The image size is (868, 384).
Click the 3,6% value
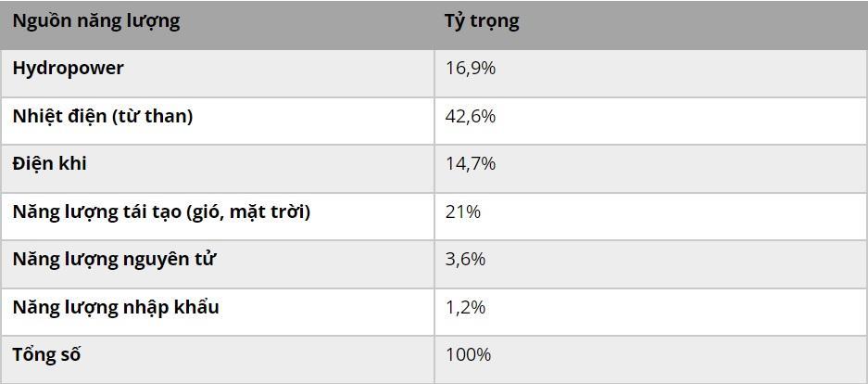tap(466, 260)
